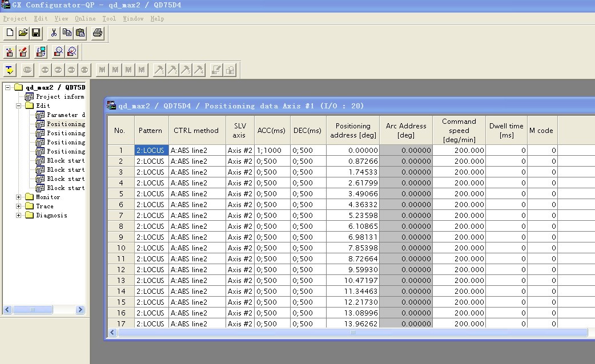The image size is (595, 364).
Task: Open the Online menu
Action: (x=85, y=18)
